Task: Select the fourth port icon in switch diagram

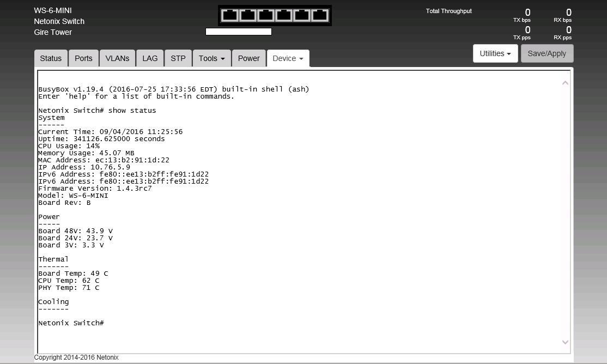Action: (284, 15)
